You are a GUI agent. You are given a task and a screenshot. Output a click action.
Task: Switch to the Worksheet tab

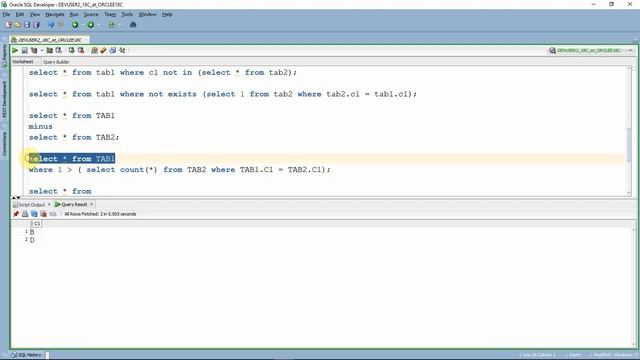click(22, 62)
